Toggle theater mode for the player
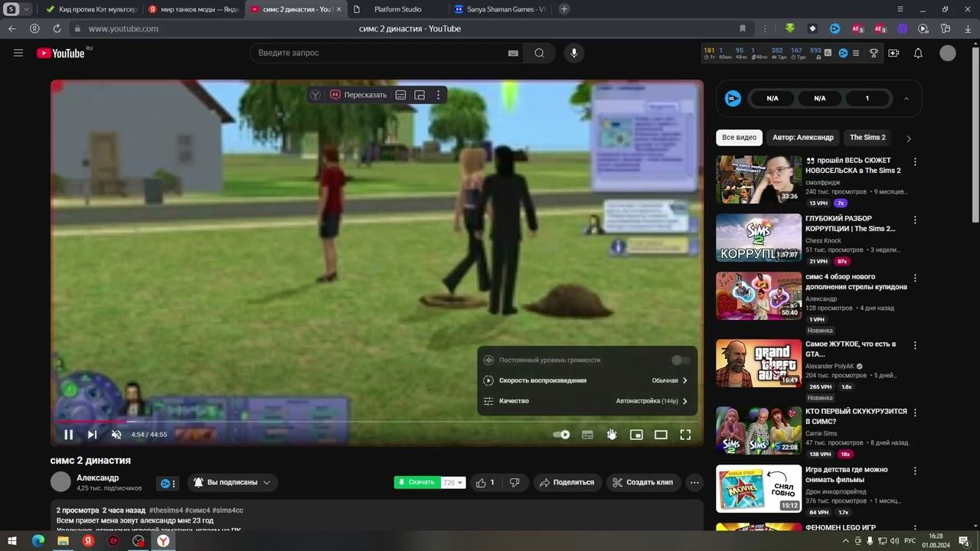This screenshot has height=551, width=980. (661, 435)
